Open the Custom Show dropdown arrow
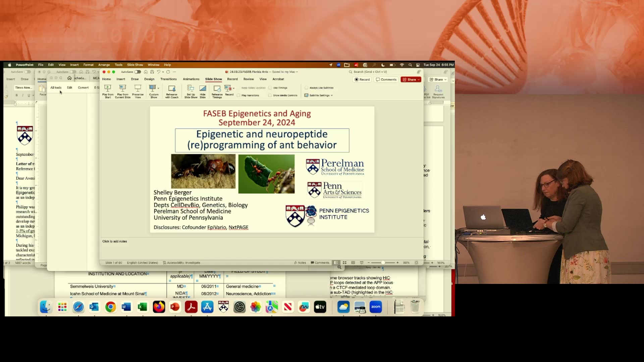This screenshot has height=362, width=644. (x=158, y=88)
